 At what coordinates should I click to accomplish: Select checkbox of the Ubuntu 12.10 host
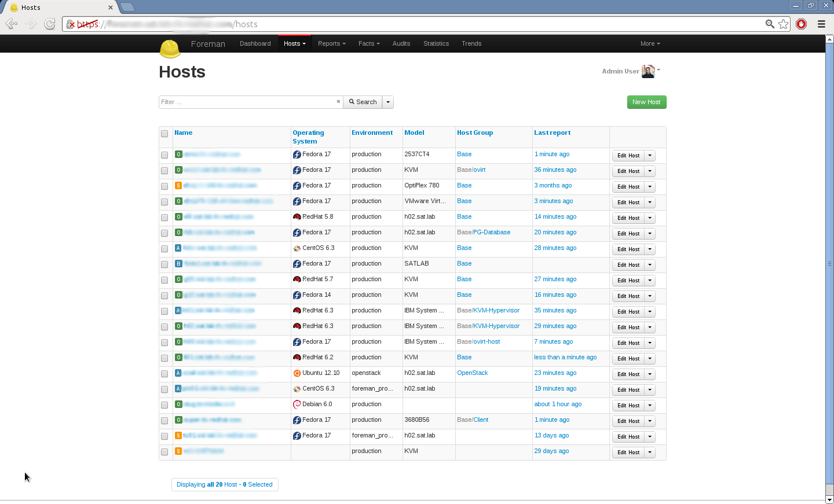tap(164, 374)
